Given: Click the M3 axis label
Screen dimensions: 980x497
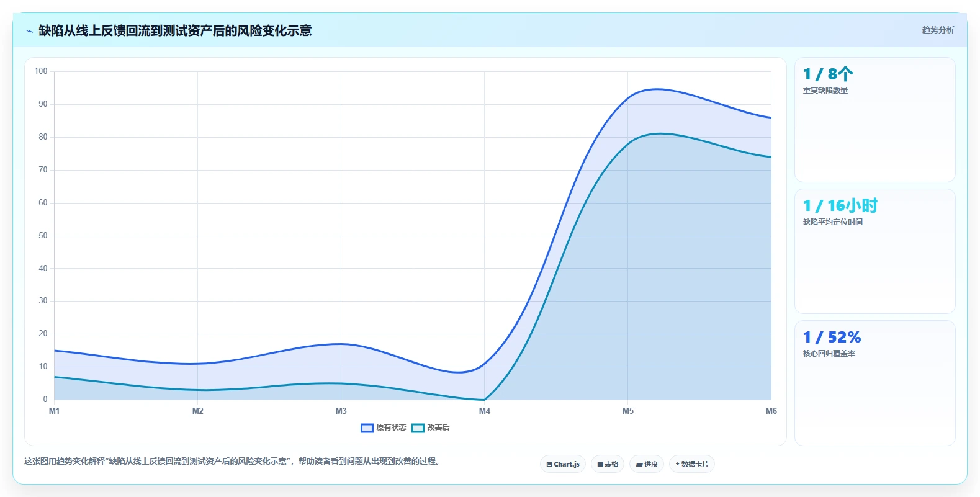Looking at the screenshot, I should pos(341,411).
